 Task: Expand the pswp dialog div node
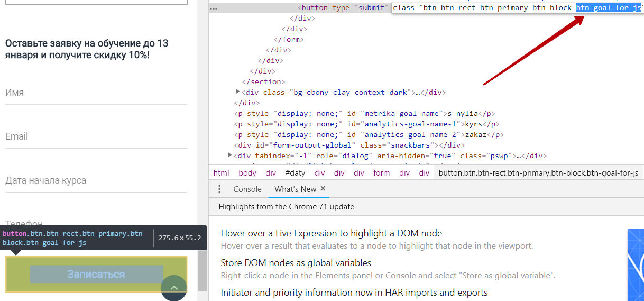(x=229, y=156)
